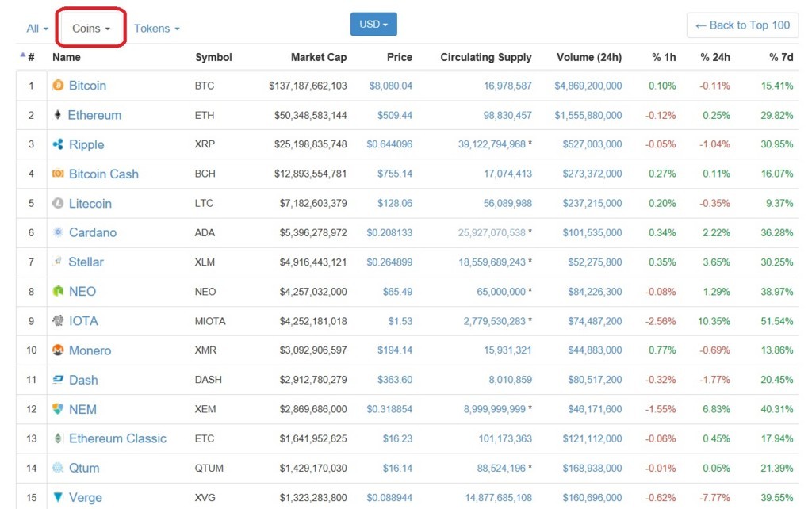Click the Ethereum diamond logo icon
Screen dimensions: 812x509
point(57,114)
